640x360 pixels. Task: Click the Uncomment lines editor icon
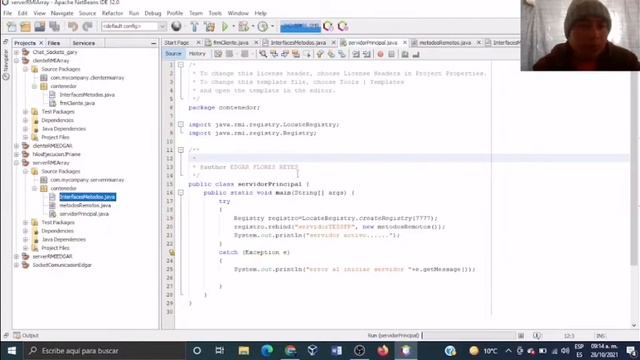pyautogui.click(x=416, y=54)
